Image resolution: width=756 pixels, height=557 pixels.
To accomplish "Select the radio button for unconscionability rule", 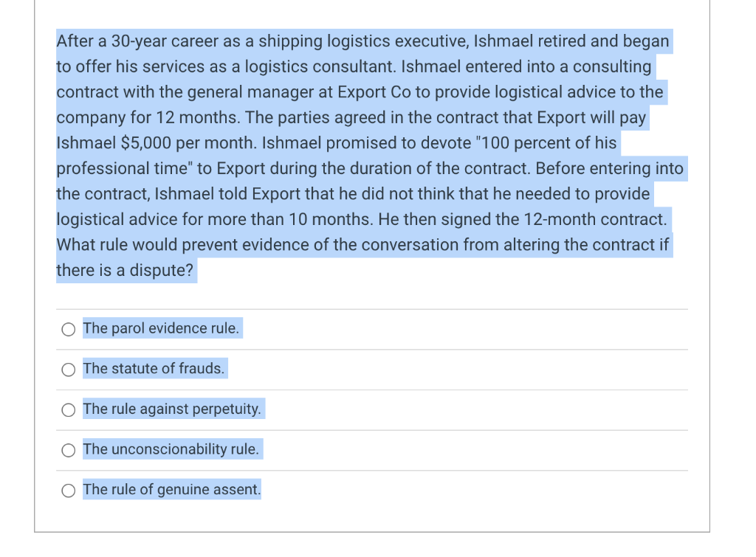I will click(x=68, y=449).
